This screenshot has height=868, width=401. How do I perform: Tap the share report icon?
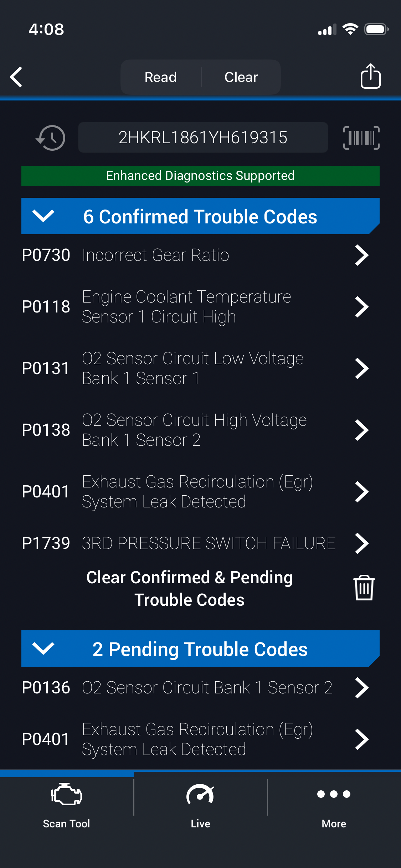pos(370,76)
